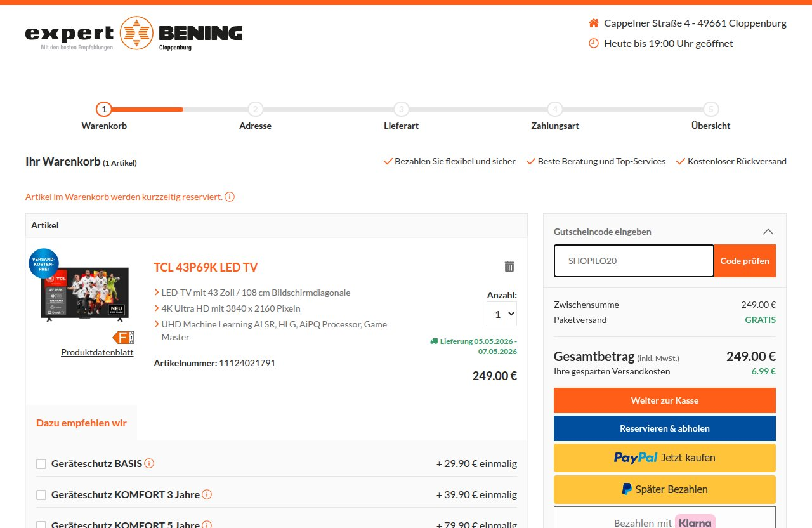The width and height of the screenshot is (812, 528).
Task: Click the Zwischensumme 249.00 € value
Action: click(758, 305)
